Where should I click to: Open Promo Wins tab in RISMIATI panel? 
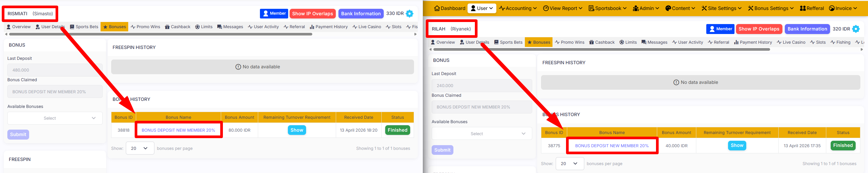(146, 27)
